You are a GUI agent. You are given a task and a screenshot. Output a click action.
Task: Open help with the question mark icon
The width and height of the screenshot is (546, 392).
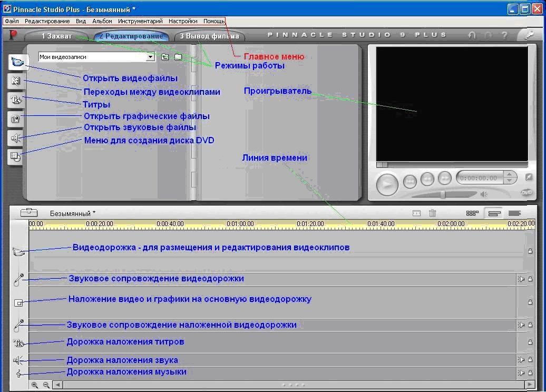504,35
